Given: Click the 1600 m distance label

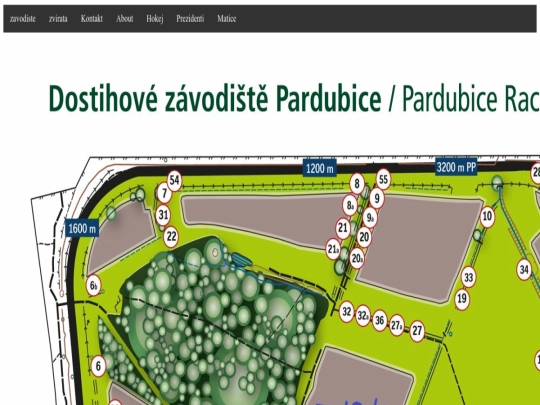Looking at the screenshot, I should pos(82,228).
